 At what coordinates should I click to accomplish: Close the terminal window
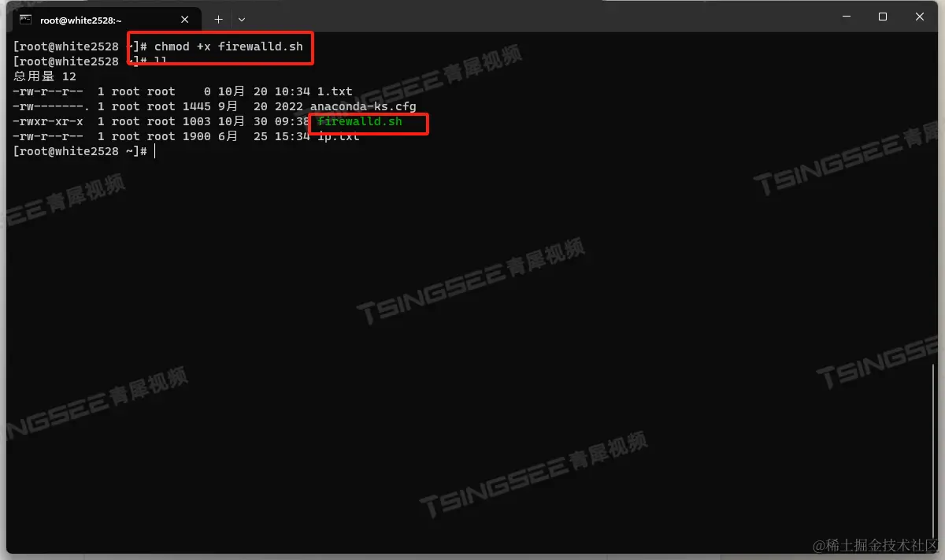(x=920, y=17)
